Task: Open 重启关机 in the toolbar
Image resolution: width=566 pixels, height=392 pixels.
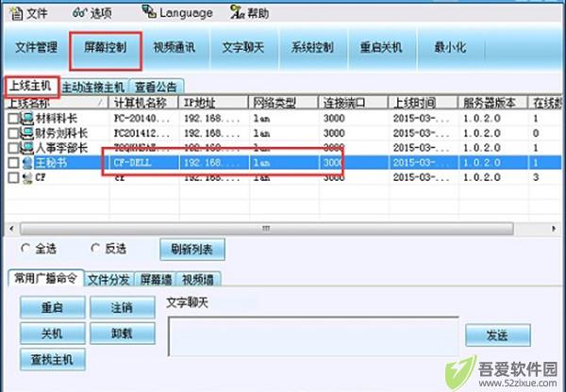Action: click(x=381, y=48)
